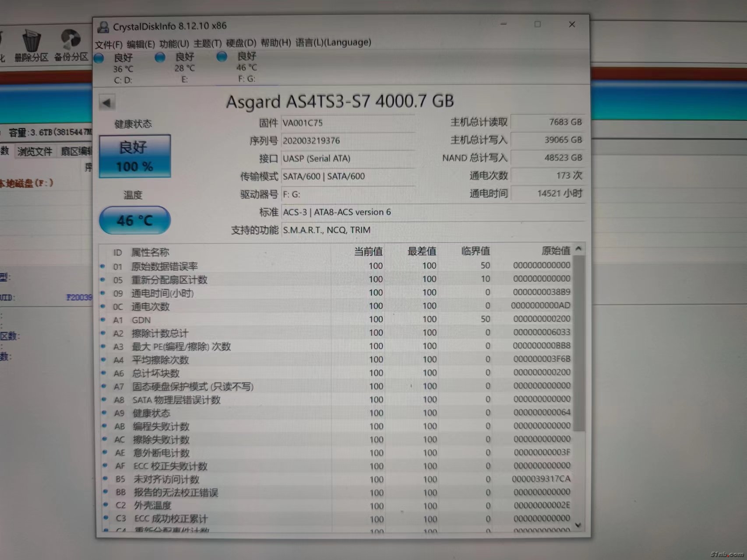The height and width of the screenshot is (560, 747).
Task: Open the 功能(U) menu
Action: coord(174,44)
